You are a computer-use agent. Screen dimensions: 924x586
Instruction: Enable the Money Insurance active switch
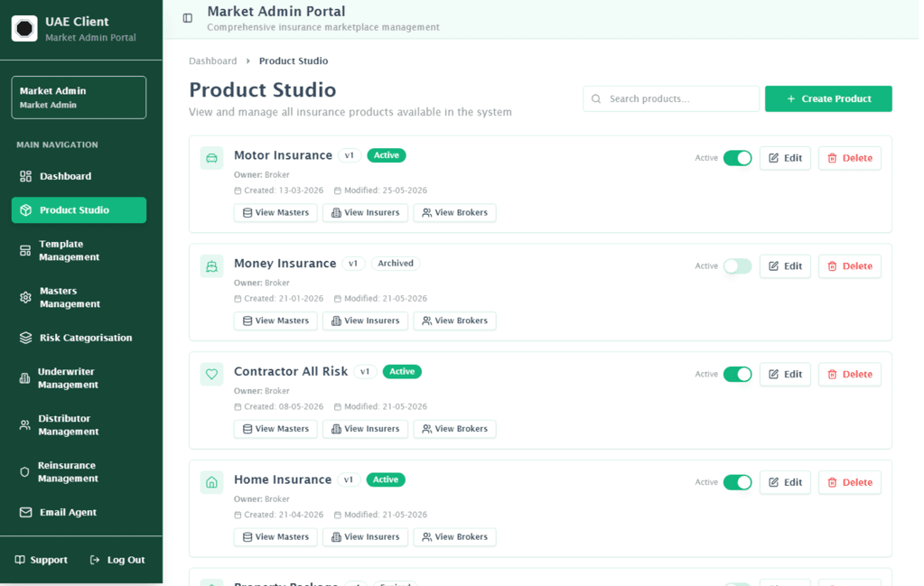point(737,266)
